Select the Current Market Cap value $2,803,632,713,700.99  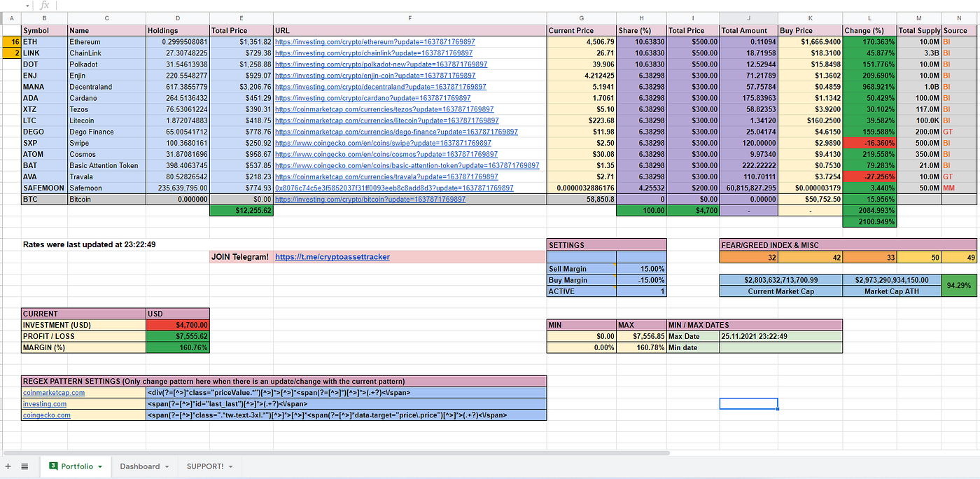click(780, 280)
